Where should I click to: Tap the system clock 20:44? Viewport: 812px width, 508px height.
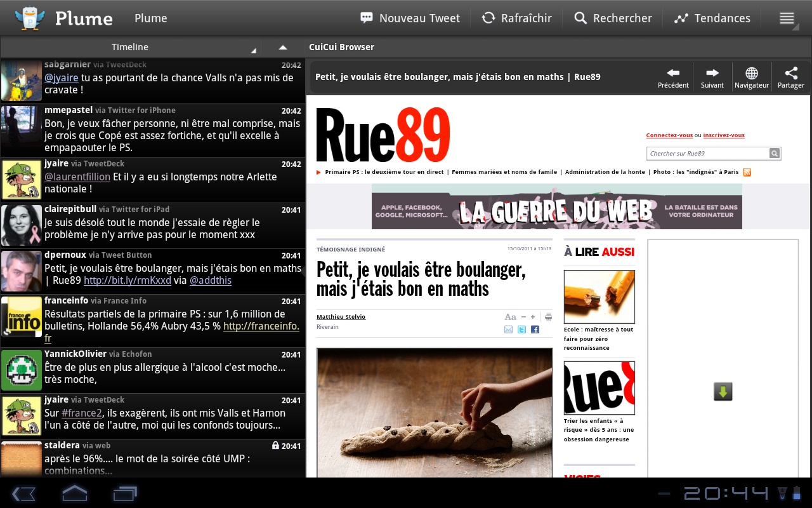pos(726,493)
